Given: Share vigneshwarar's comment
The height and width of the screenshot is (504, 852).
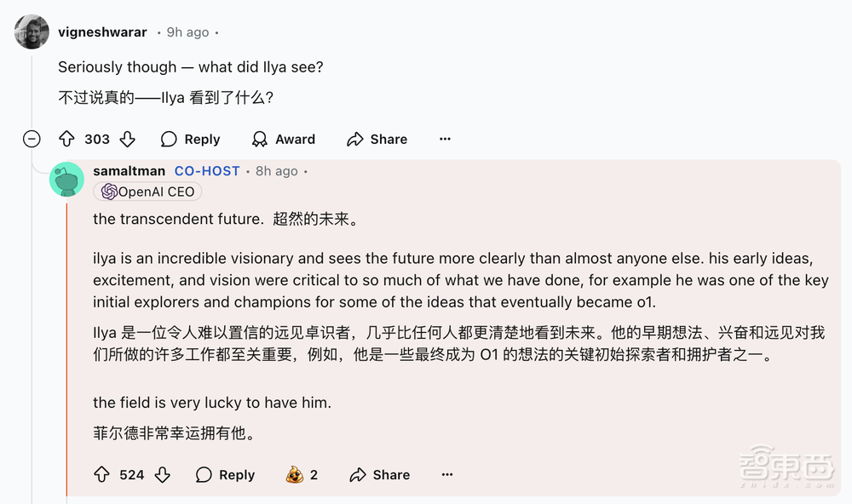Looking at the screenshot, I should [377, 139].
